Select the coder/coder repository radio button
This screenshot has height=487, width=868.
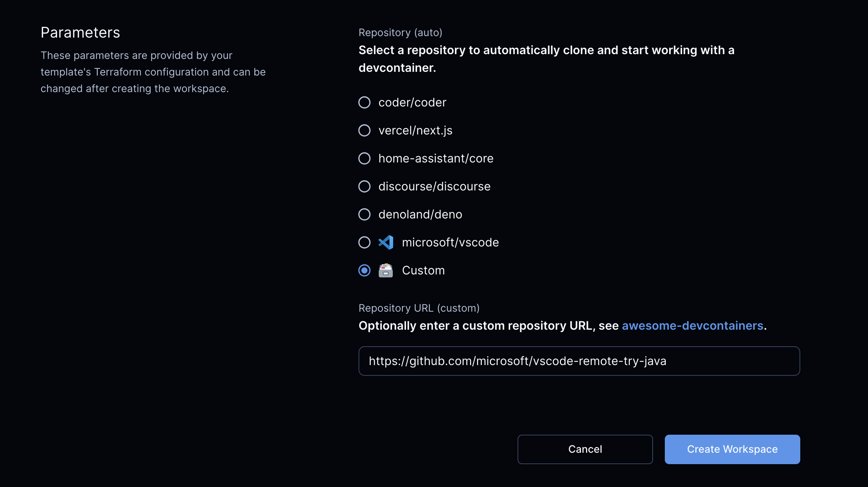[x=364, y=103]
